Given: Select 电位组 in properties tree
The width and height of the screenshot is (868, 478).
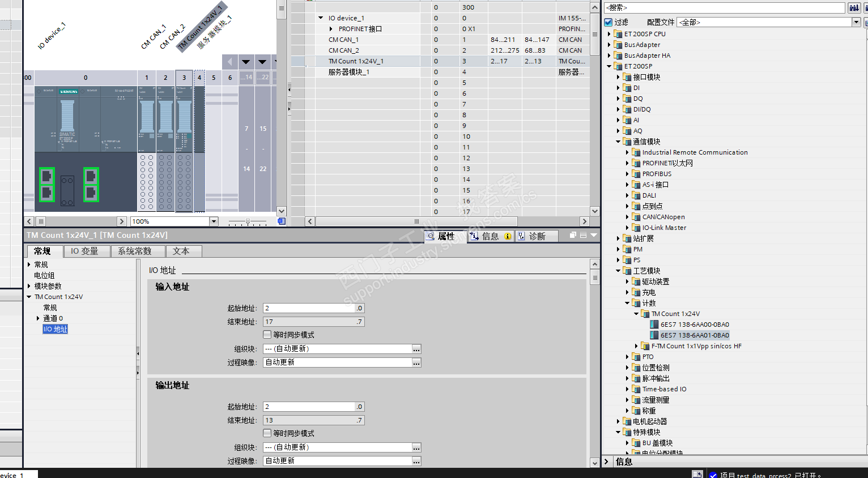Looking at the screenshot, I should coord(44,275).
